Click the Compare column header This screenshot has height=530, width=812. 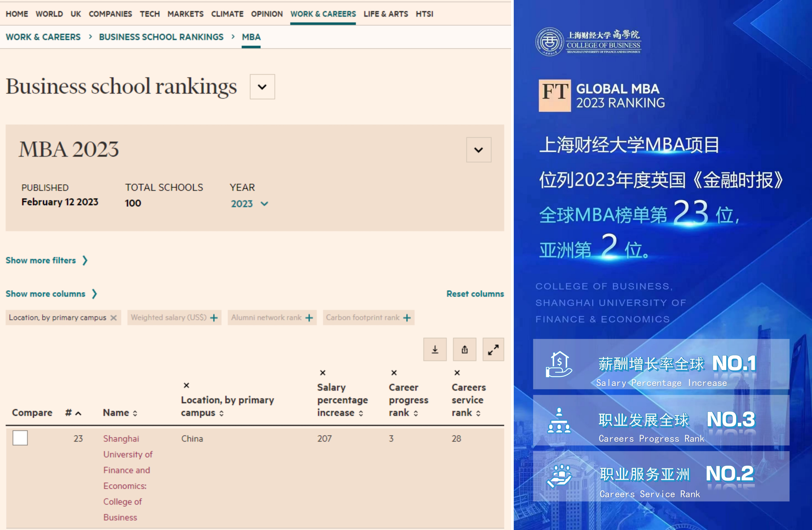[x=32, y=413]
